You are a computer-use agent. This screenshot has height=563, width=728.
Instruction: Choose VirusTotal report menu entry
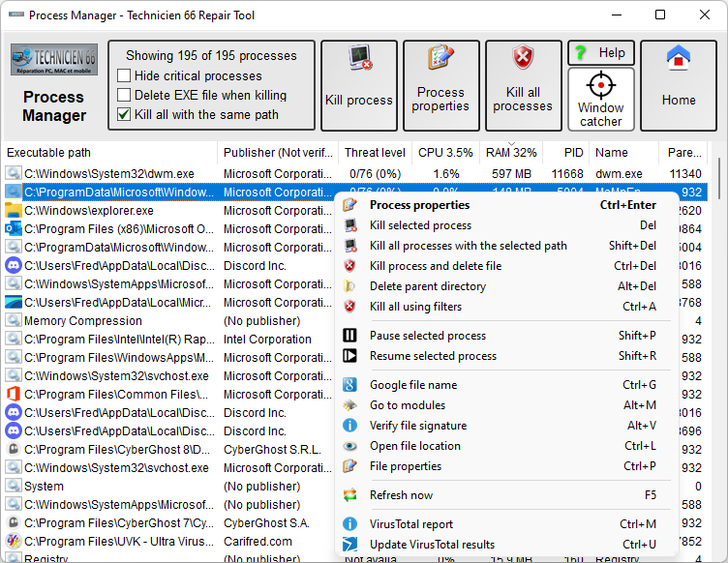[x=506, y=524]
